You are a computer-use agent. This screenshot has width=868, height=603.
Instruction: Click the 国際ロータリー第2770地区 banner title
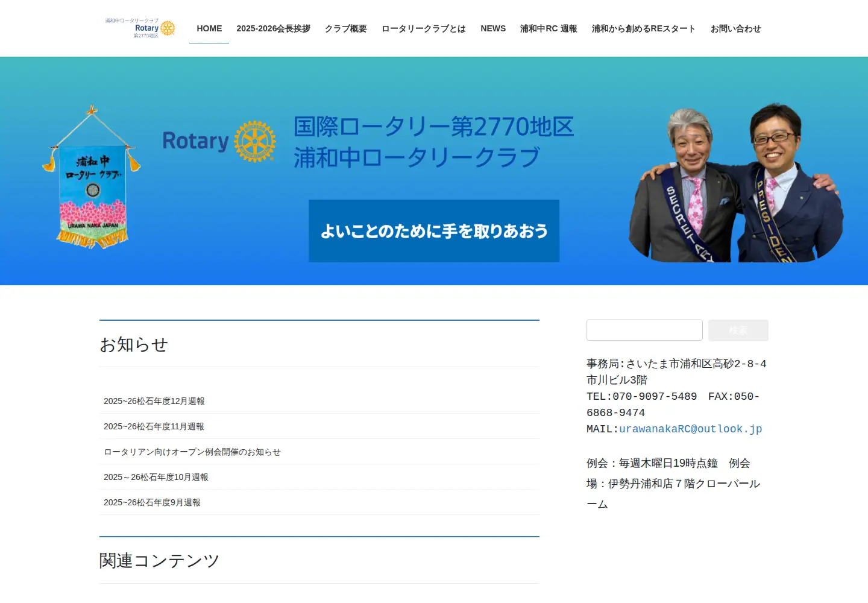[434, 127]
